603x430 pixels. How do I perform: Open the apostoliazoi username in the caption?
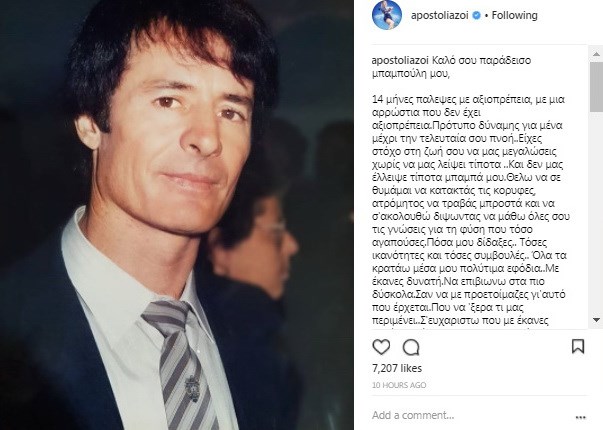click(400, 61)
